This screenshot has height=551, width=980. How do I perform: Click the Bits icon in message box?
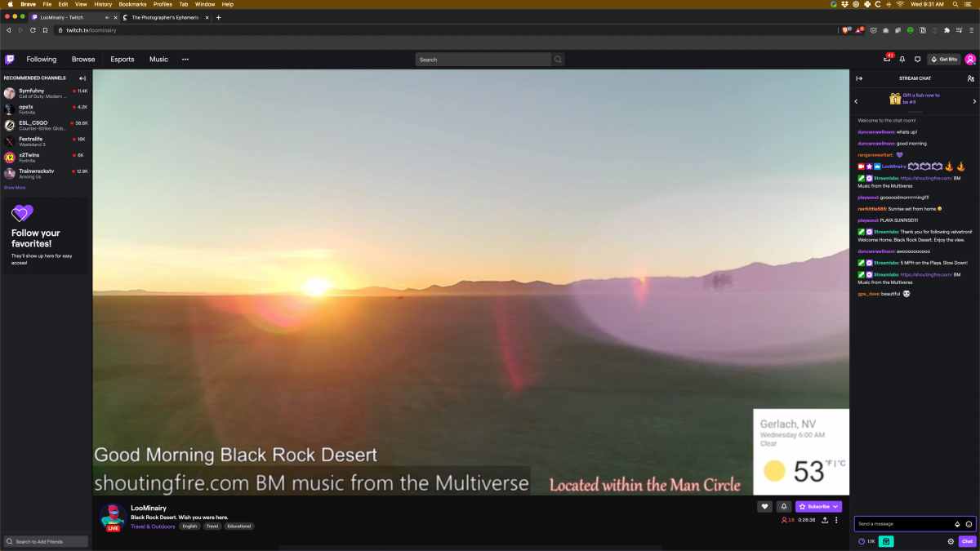957,524
